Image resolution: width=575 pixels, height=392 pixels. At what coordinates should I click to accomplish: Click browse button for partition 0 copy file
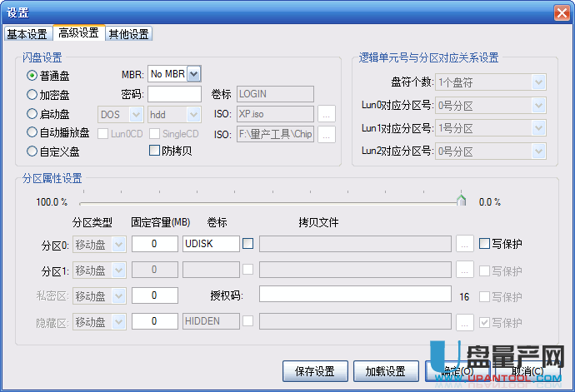pos(465,244)
